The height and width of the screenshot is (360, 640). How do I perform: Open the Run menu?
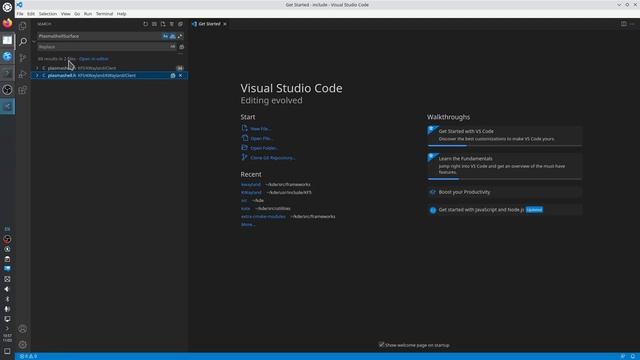click(x=88, y=14)
